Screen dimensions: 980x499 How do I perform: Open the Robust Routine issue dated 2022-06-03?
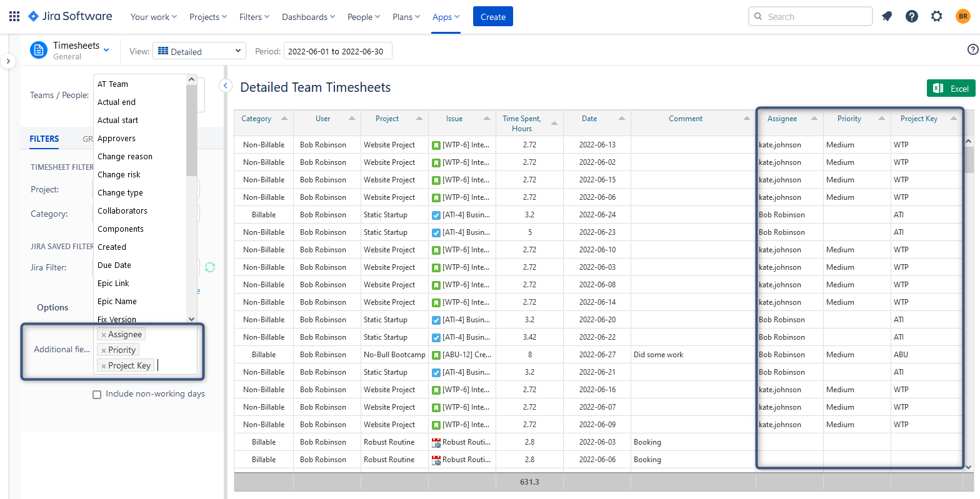466,442
